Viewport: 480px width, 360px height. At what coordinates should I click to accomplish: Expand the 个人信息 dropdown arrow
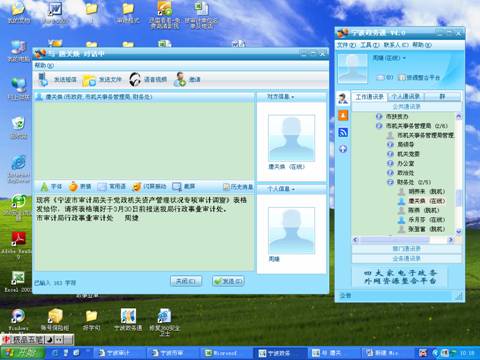tap(293, 189)
